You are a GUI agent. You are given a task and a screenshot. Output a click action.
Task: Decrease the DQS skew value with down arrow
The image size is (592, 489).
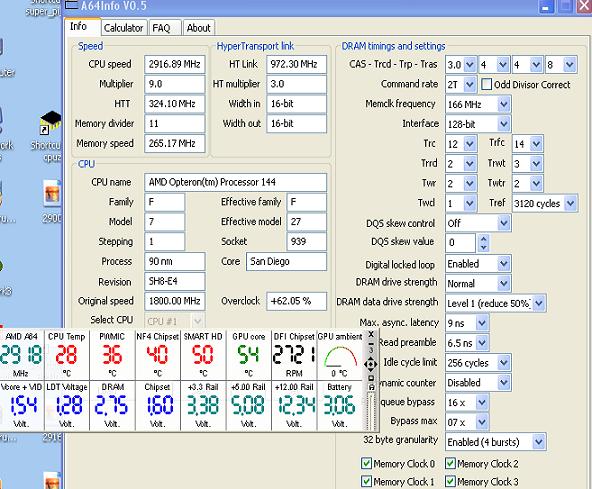pyautogui.click(x=483, y=247)
